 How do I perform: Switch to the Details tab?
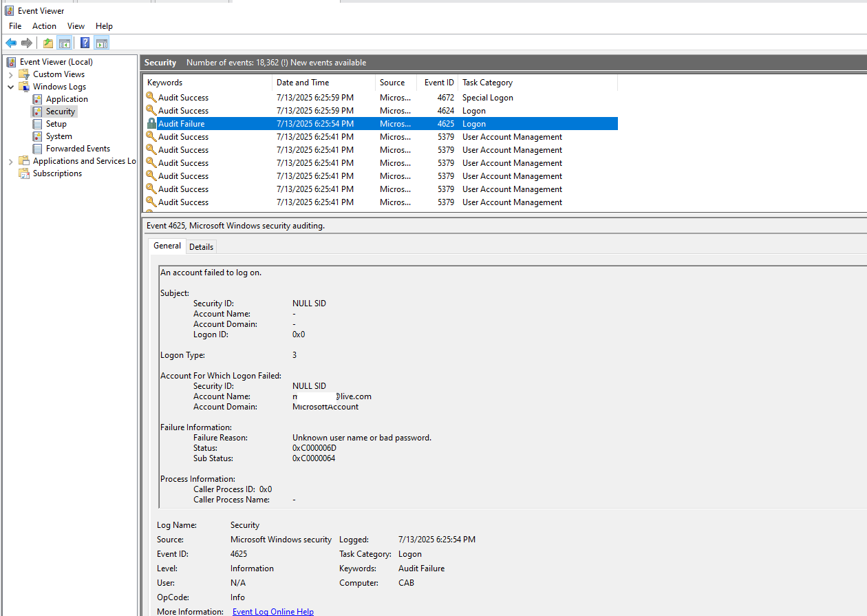pyautogui.click(x=201, y=246)
